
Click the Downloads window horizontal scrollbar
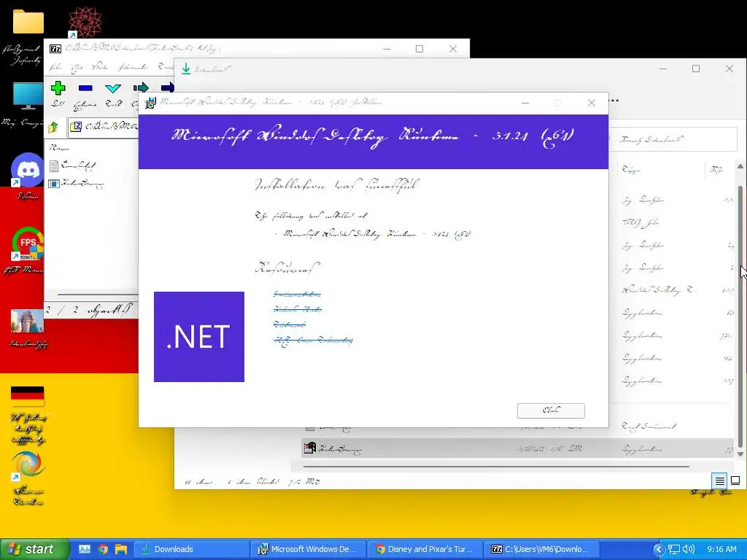(496, 467)
